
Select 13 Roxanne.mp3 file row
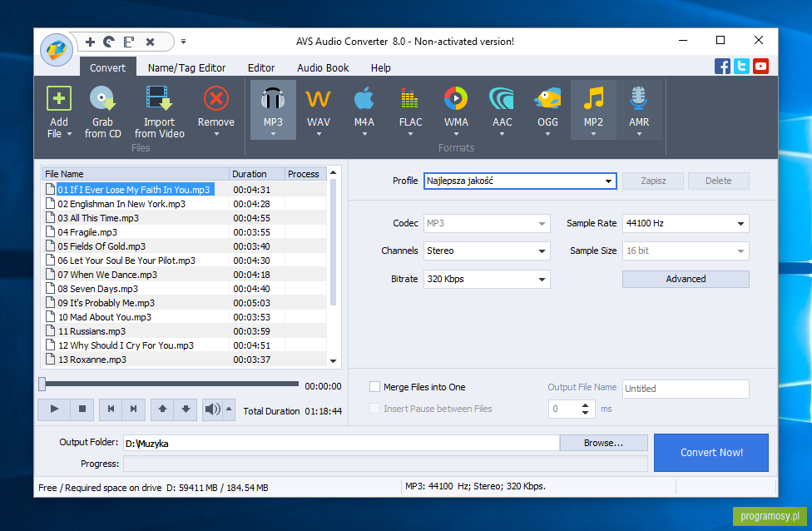[x=184, y=359]
